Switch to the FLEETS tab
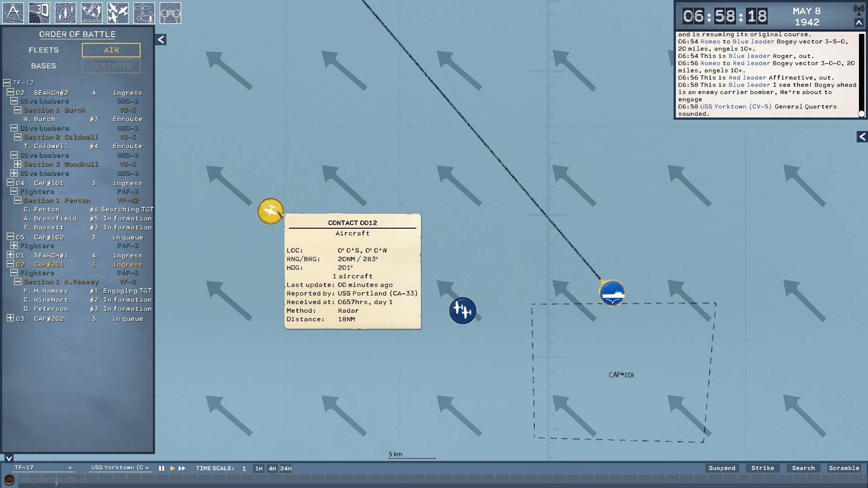The image size is (868, 488). [44, 50]
